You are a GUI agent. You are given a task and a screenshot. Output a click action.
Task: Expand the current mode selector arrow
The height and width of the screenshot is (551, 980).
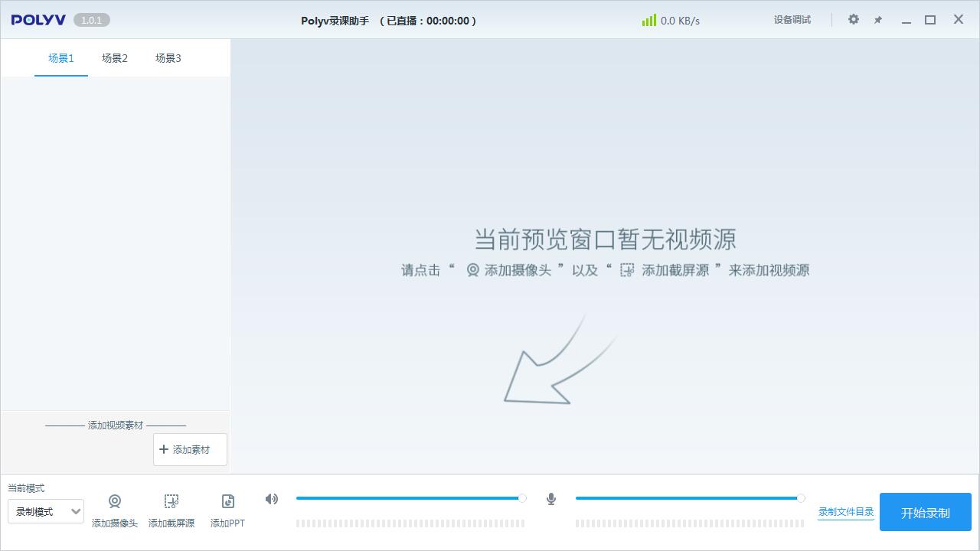[x=77, y=511]
